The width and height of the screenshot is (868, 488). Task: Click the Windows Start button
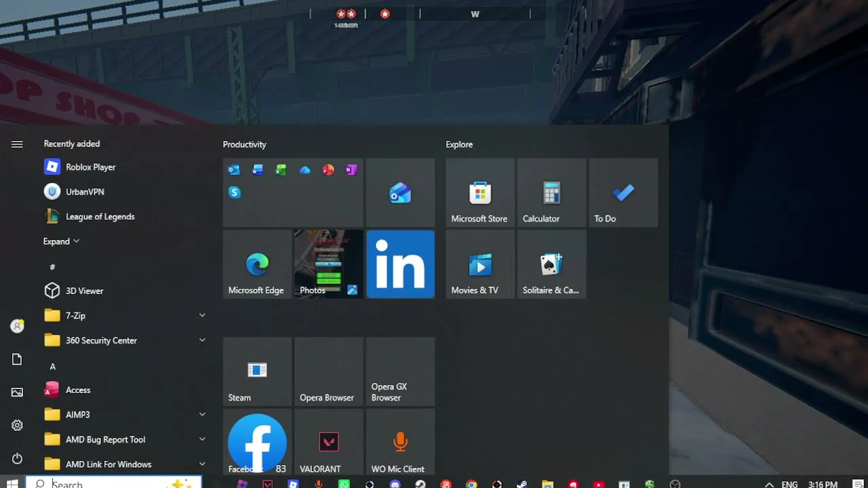[x=12, y=483]
